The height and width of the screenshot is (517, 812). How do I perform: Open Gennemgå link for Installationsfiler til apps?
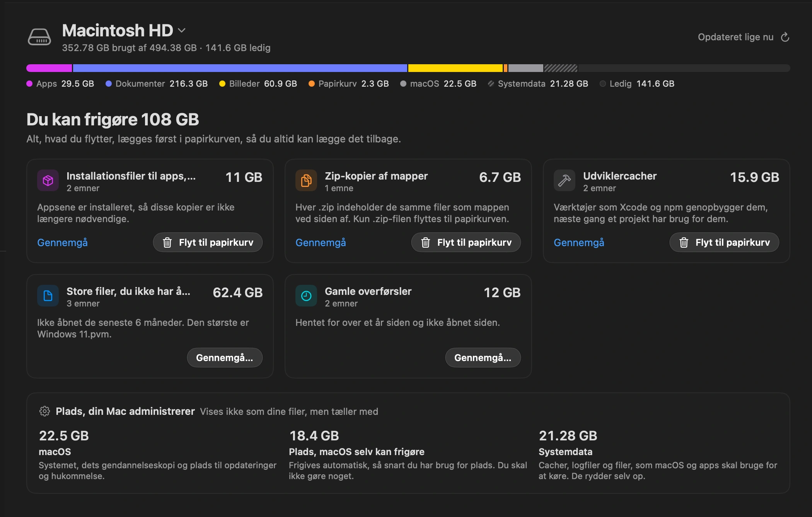62,243
